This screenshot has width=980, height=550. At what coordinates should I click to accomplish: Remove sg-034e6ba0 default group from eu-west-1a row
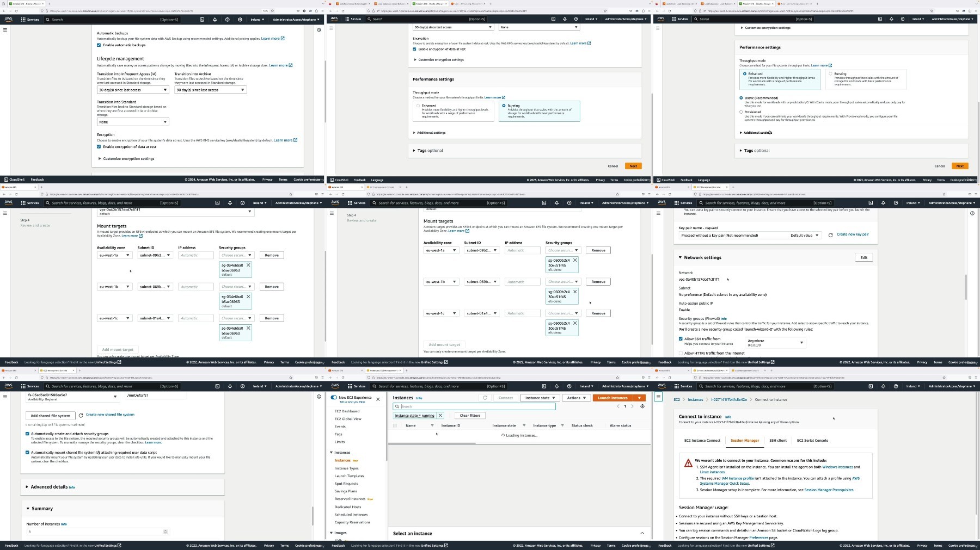pos(248,265)
